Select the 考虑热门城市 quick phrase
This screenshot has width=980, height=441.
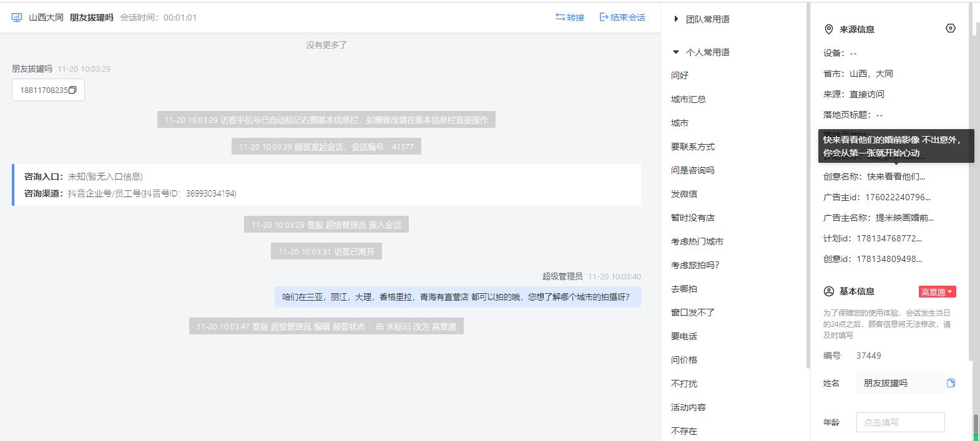coord(697,241)
